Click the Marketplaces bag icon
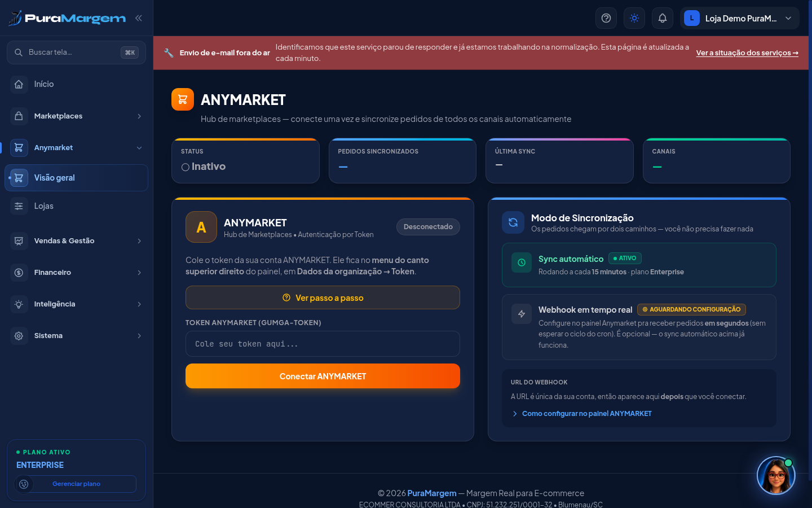The image size is (812, 508). point(19,116)
